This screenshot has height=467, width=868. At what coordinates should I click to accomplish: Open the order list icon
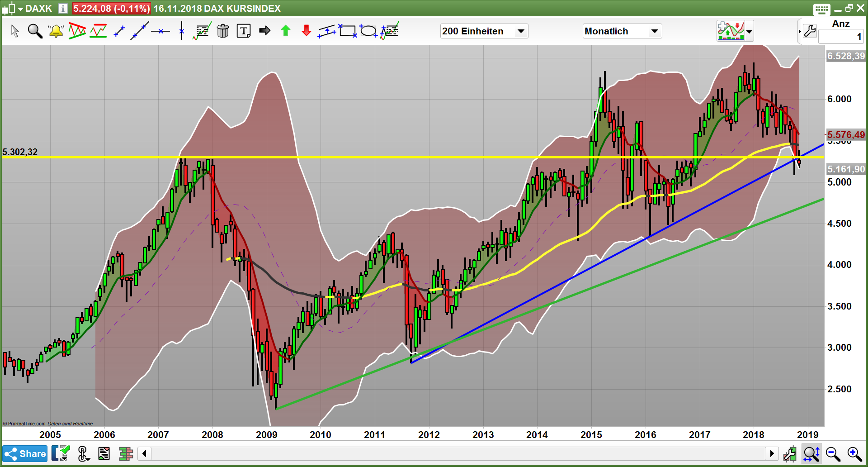click(x=104, y=453)
